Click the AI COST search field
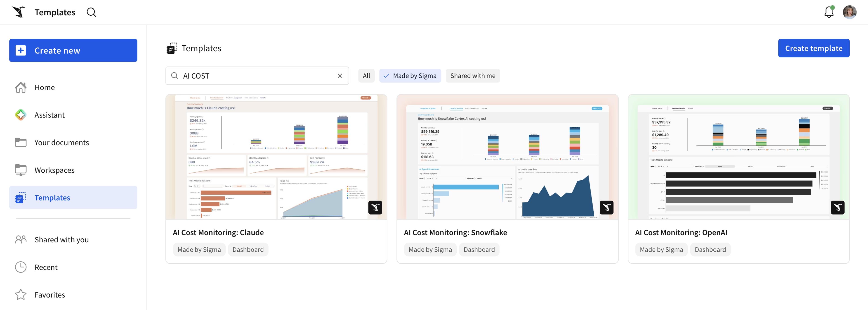Viewport: 868px width, 310px height. coord(257,76)
